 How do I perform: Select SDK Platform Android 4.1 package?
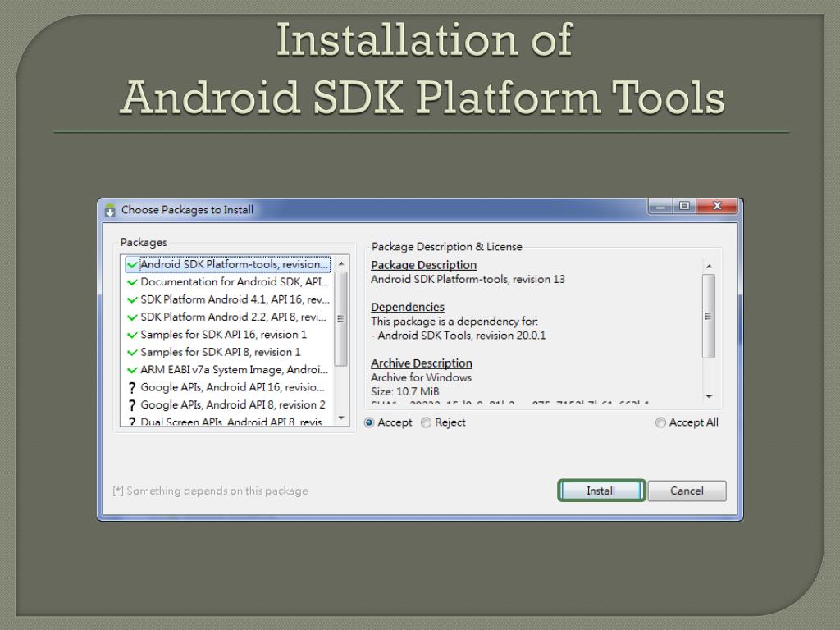(x=228, y=299)
